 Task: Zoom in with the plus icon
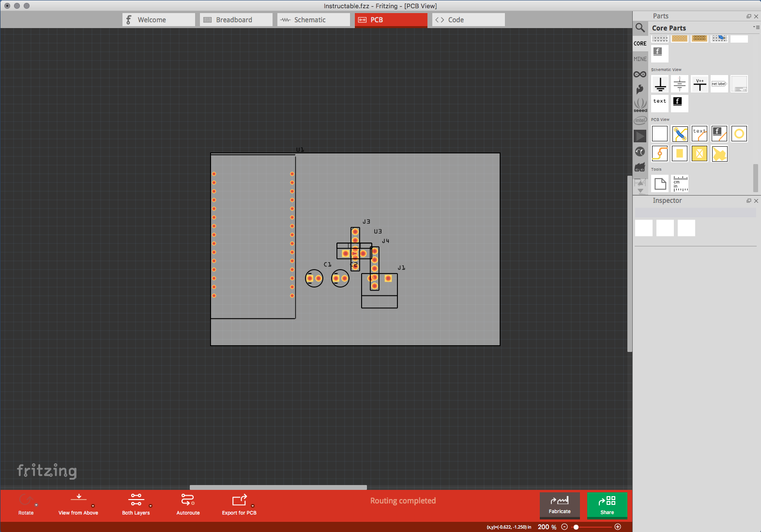coord(618,527)
